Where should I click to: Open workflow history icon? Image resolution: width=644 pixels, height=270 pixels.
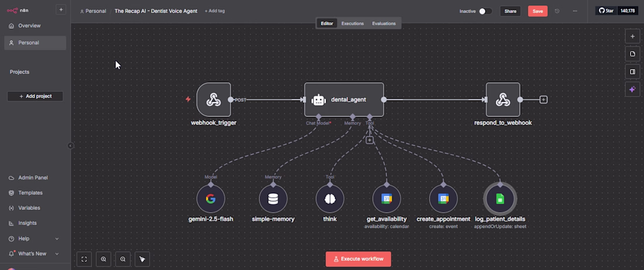[x=557, y=11]
